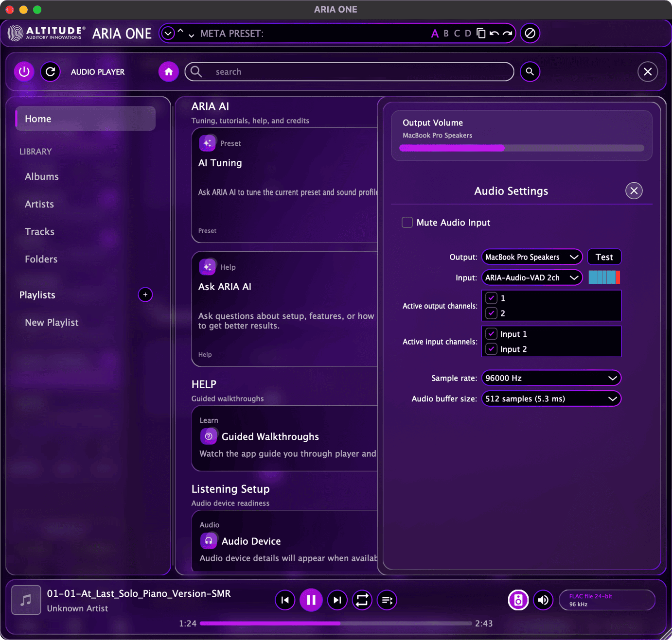Open Guided Walkthroughs card
Viewport: 672px width, 640px height.
click(285, 438)
